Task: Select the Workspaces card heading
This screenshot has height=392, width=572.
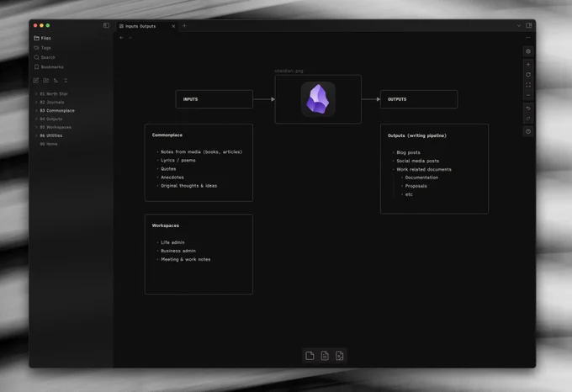Action: pos(165,225)
